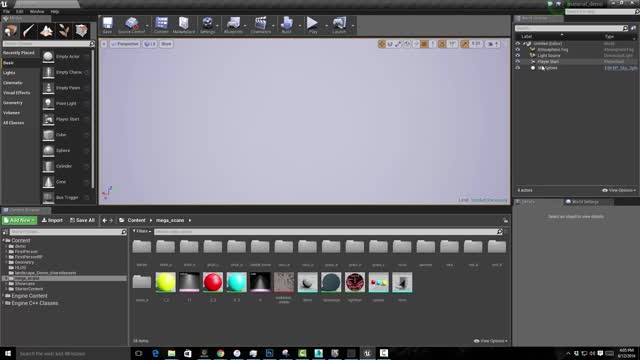Click the Play button in toolbar
Image resolution: width=640 pixels, height=360 pixels.
pyautogui.click(x=312, y=25)
